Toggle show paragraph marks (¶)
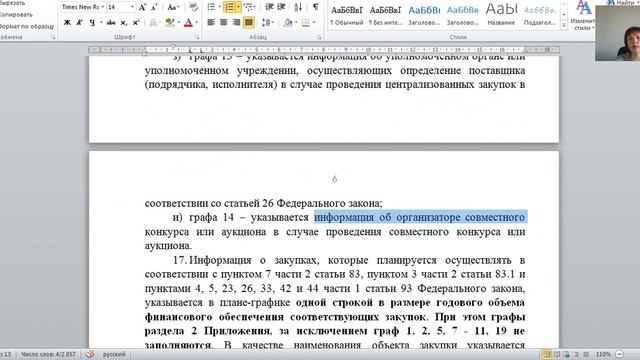This screenshot has height=360, width=640. [316, 7]
